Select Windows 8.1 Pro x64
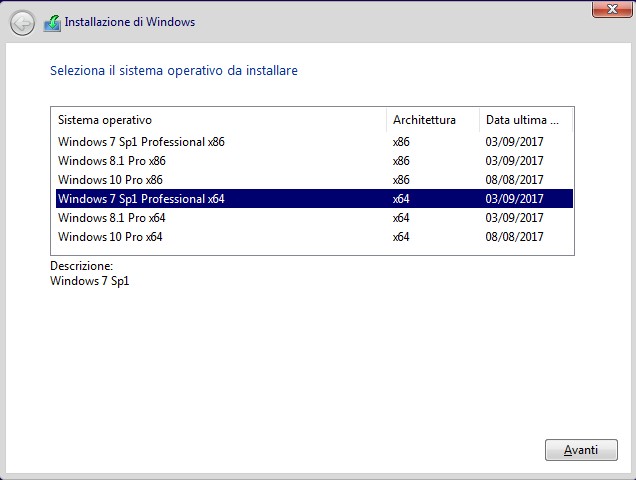This screenshot has width=636, height=480. 314,218
